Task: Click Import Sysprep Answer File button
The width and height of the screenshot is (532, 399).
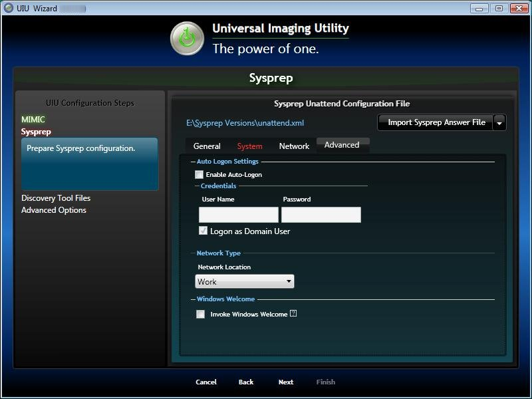Action: point(436,122)
